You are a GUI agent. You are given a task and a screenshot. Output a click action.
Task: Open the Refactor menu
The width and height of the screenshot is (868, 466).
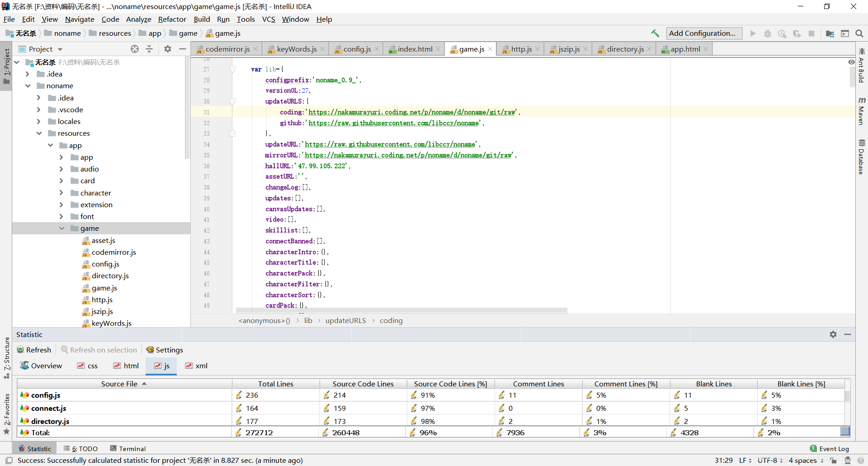click(172, 19)
